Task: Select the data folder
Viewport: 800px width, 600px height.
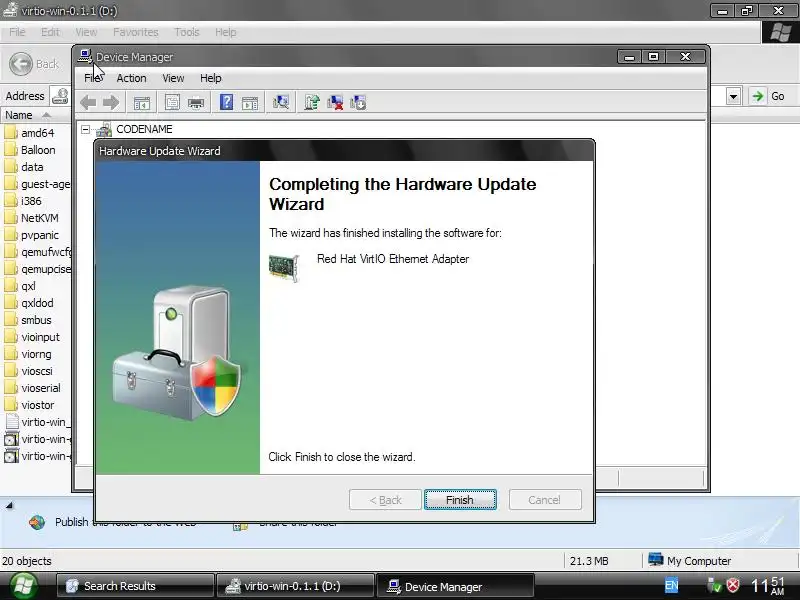Action: click(x=32, y=167)
